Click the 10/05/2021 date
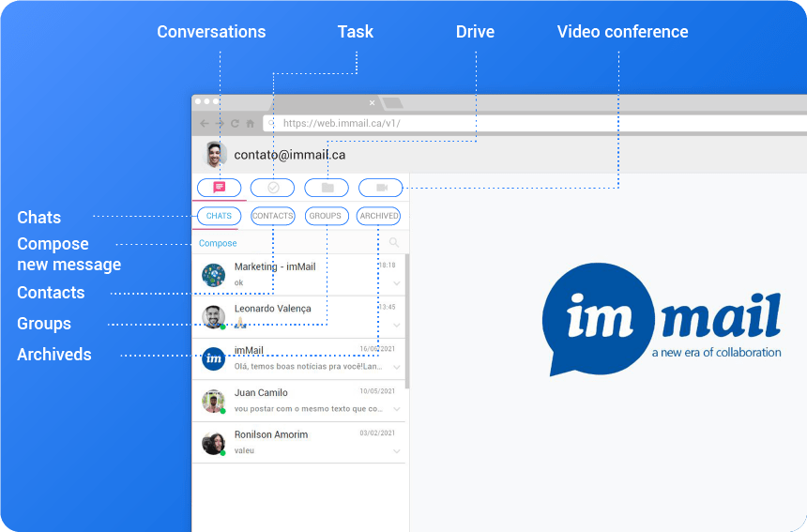 click(x=377, y=391)
